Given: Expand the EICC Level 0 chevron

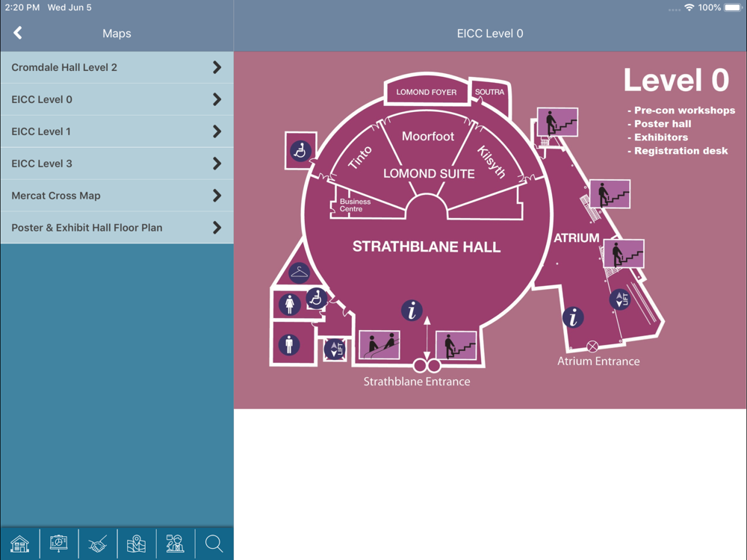Looking at the screenshot, I should click(x=217, y=99).
